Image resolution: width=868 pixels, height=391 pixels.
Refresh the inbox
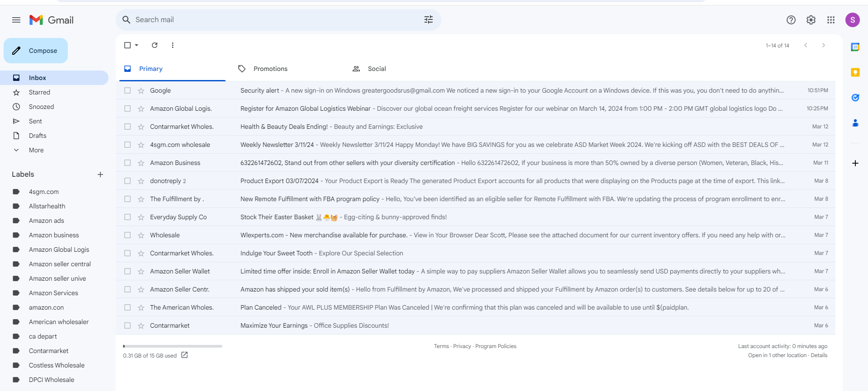click(155, 45)
